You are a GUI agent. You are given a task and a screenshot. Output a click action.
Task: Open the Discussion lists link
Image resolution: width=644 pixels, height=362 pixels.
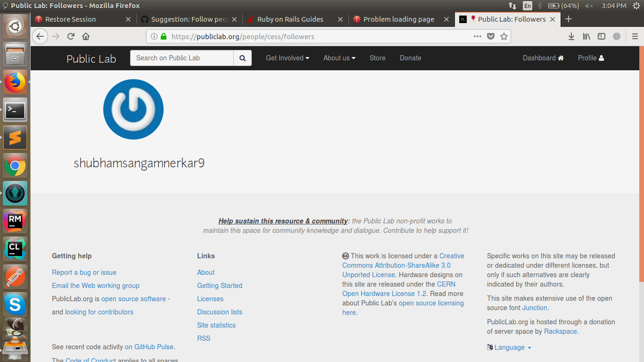(220, 312)
